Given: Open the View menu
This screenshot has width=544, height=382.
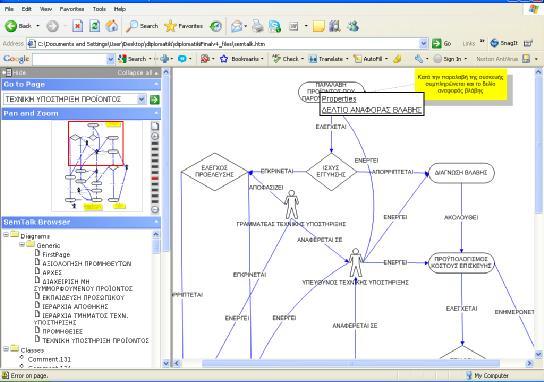Looking at the screenshot, I should [45, 9].
